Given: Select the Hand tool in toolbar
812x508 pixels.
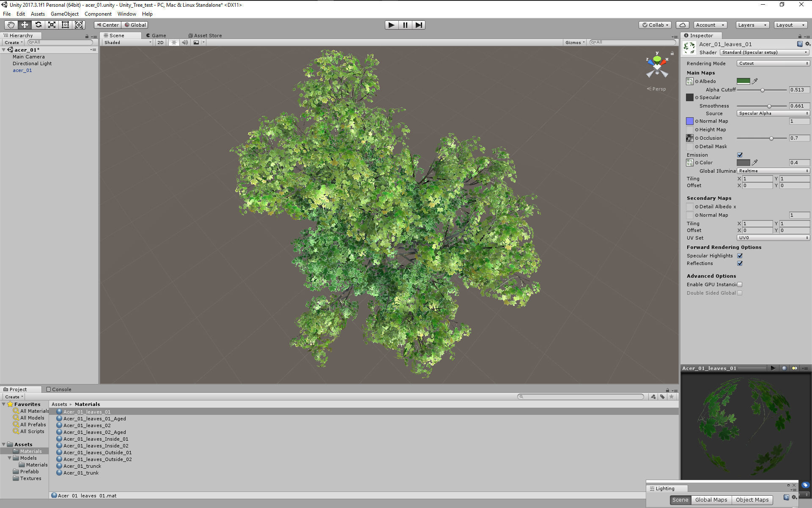Looking at the screenshot, I should (11, 25).
